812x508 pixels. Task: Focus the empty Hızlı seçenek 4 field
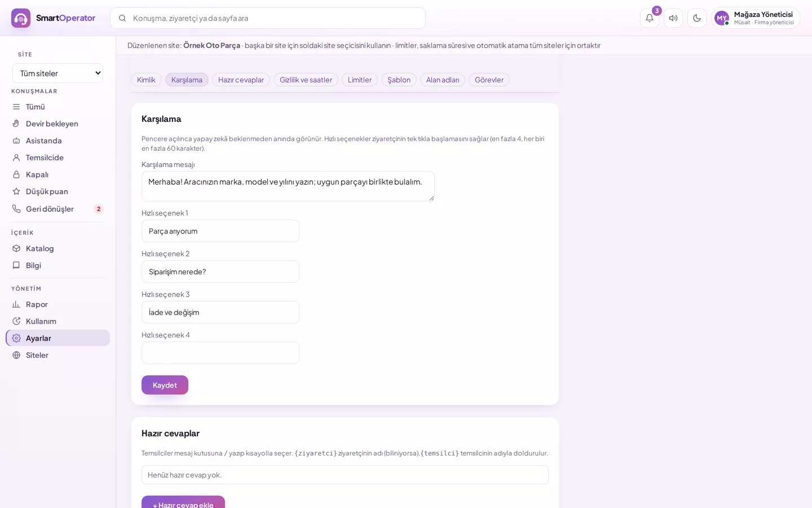[x=220, y=353]
